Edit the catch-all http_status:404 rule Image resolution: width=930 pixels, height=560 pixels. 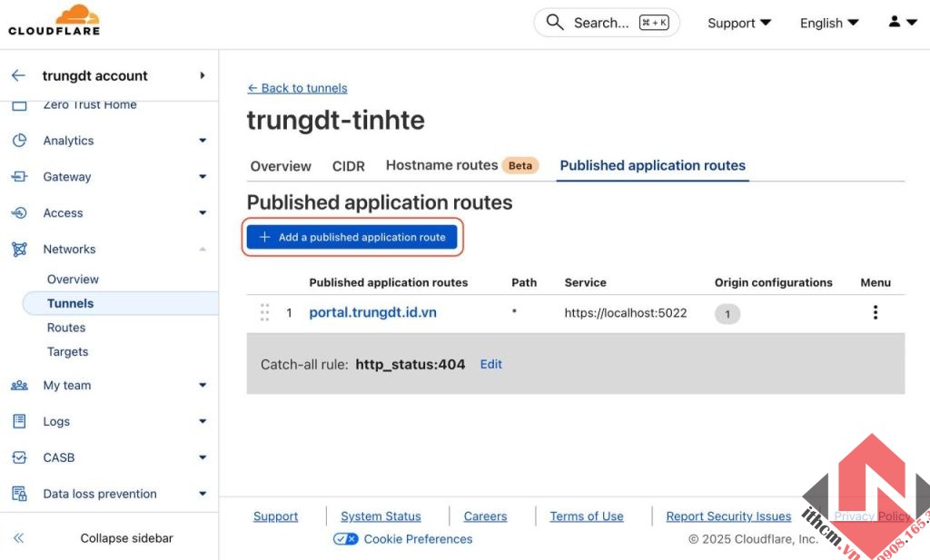tap(490, 363)
